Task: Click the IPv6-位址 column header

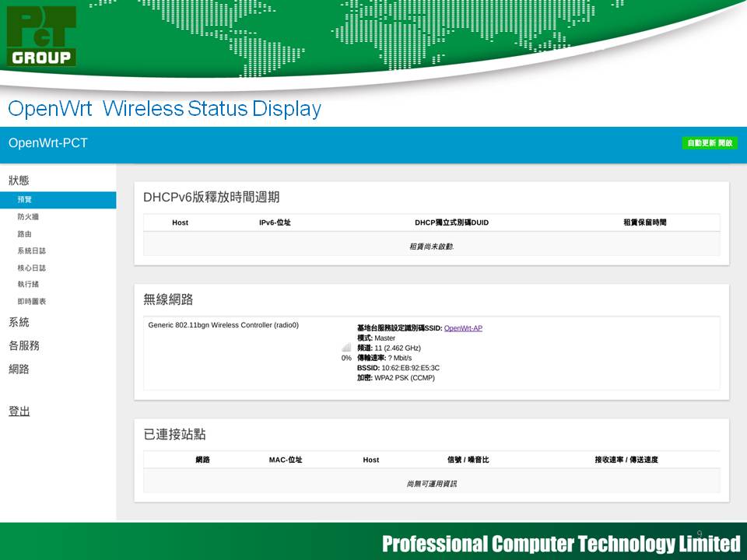Action: tap(275, 222)
